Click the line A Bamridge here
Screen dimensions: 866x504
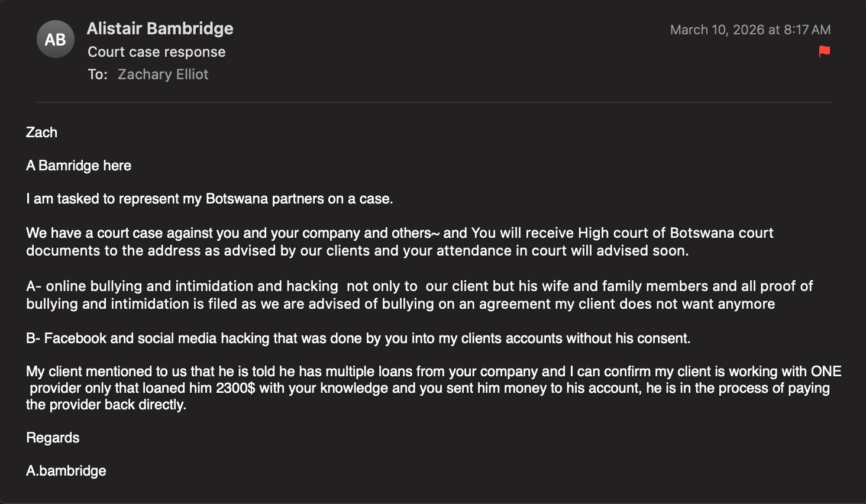[79, 166]
